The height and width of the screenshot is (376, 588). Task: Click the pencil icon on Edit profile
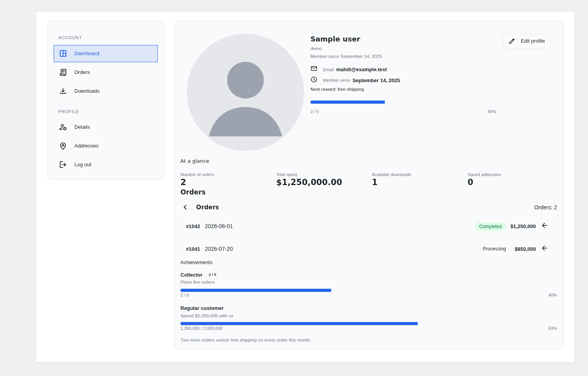point(512,41)
